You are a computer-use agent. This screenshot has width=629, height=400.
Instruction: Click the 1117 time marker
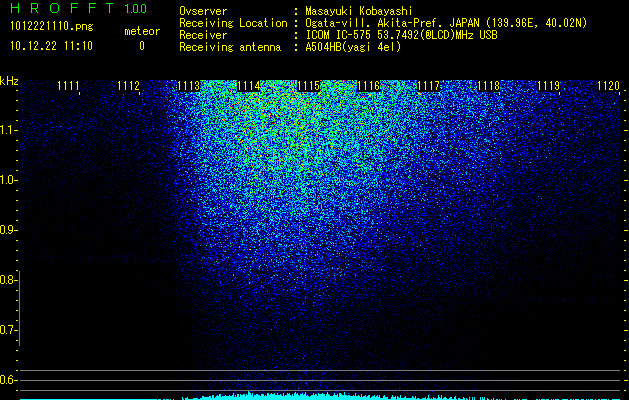(x=428, y=86)
